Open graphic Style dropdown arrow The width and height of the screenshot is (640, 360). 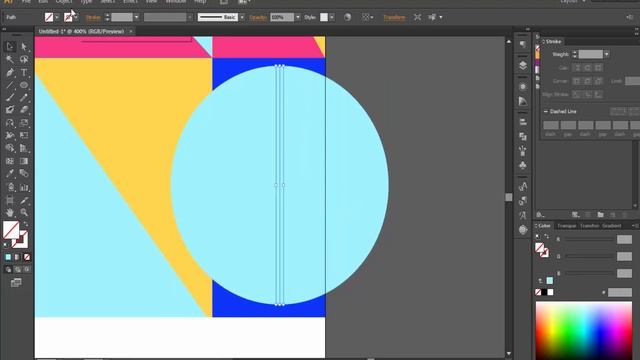coord(331,17)
